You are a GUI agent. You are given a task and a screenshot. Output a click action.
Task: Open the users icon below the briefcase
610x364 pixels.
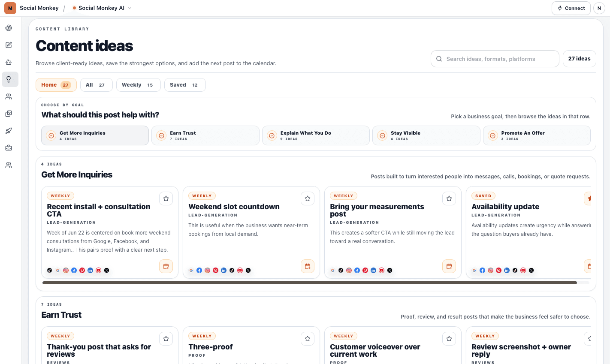(9, 165)
